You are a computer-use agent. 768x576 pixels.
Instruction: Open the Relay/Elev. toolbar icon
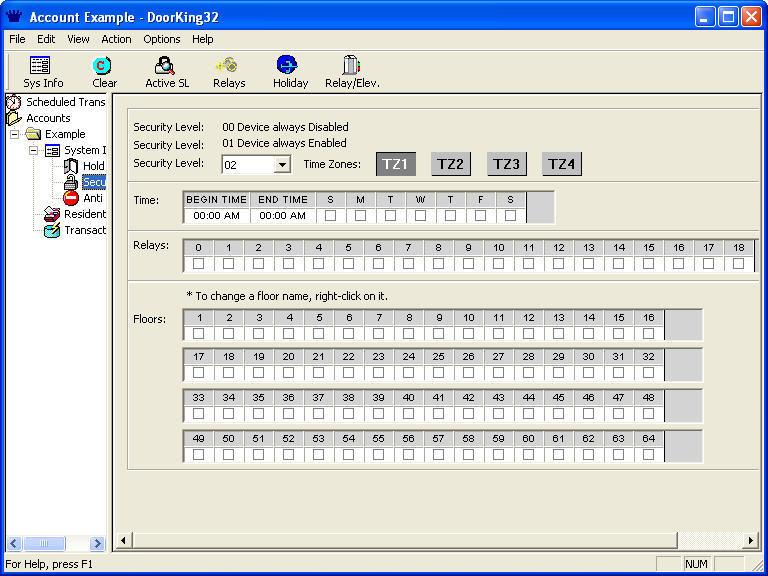351,65
